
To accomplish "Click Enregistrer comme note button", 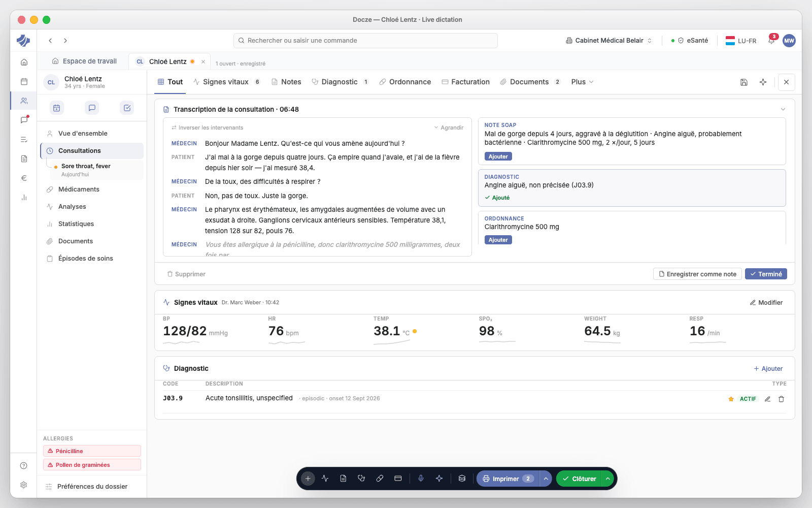I will pos(697,274).
